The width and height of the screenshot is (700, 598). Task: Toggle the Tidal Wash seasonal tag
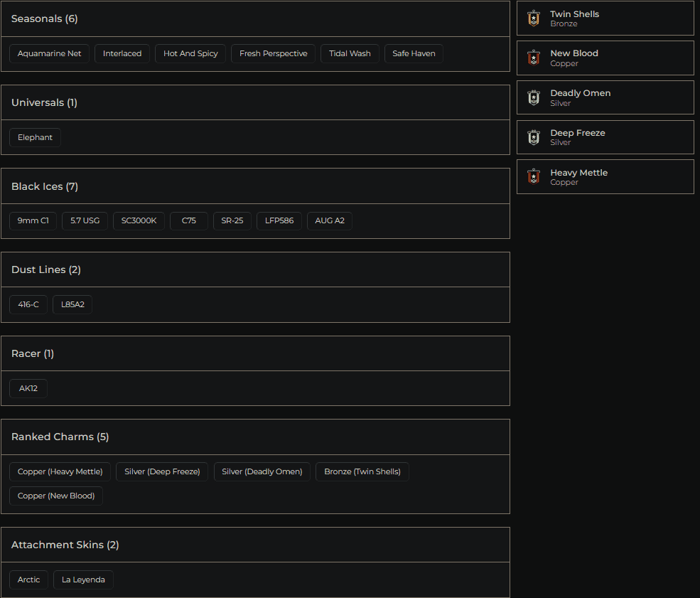(x=350, y=53)
